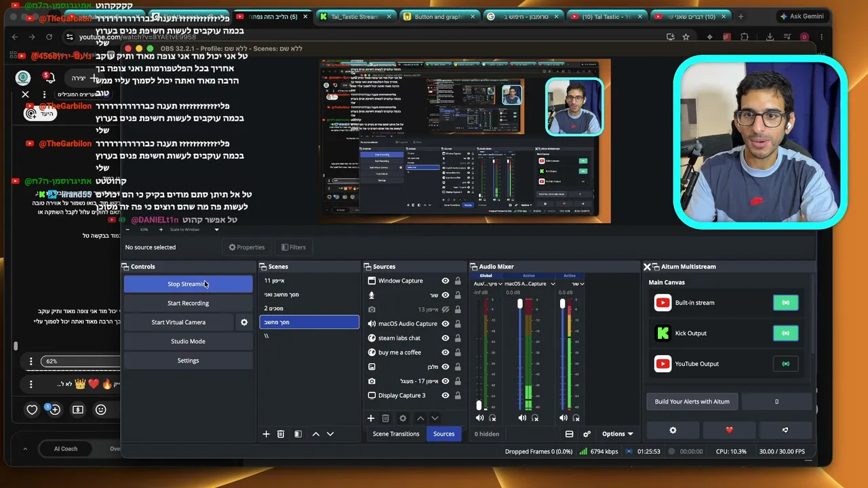
Task: Open advanced audio properties gears icon
Action: (x=587, y=434)
